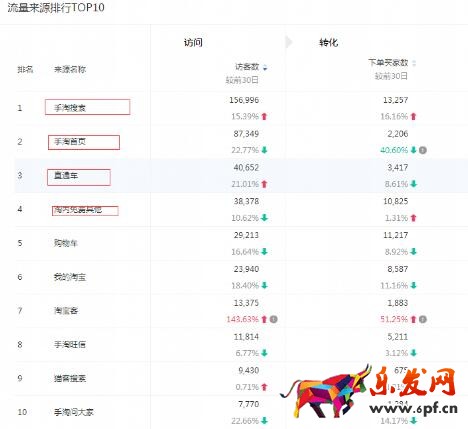The width and height of the screenshot is (468, 429).
Task: Click the 18.40% change value
Action: coord(245,286)
